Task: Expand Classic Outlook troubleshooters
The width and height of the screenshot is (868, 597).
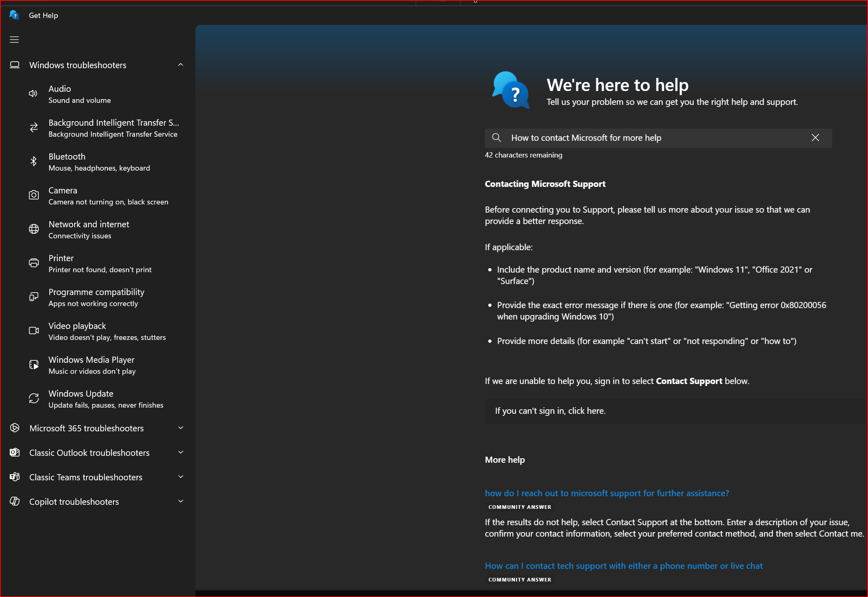Action: point(97,453)
